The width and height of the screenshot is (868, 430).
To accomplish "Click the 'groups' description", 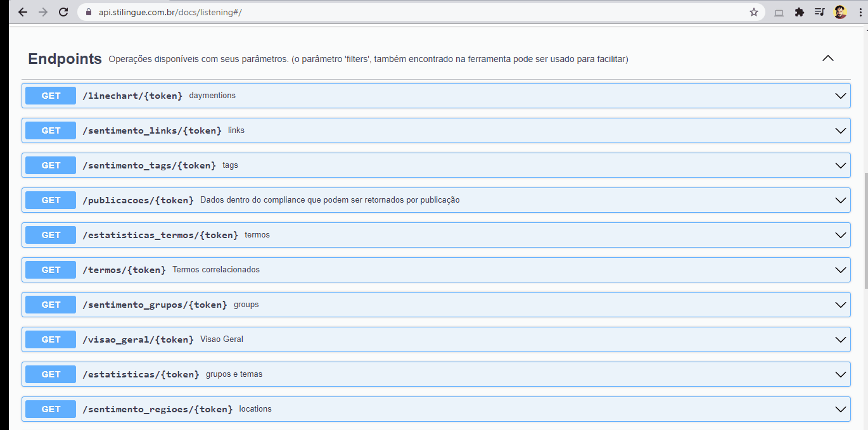I will pos(246,305).
